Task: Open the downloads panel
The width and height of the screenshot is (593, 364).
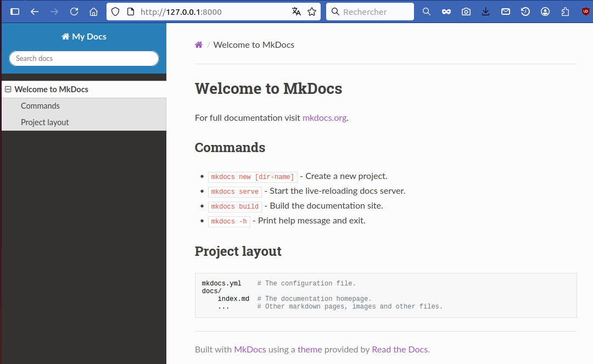Action: (486, 12)
